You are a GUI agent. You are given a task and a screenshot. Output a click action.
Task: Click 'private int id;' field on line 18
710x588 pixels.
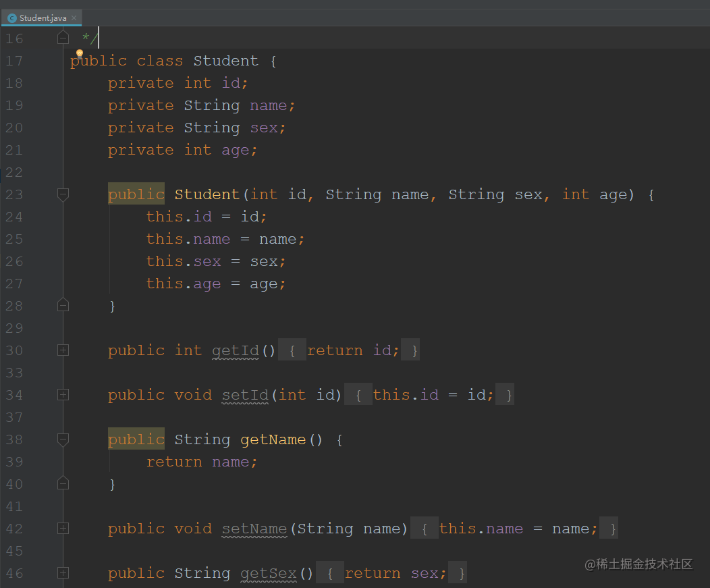[x=177, y=83]
